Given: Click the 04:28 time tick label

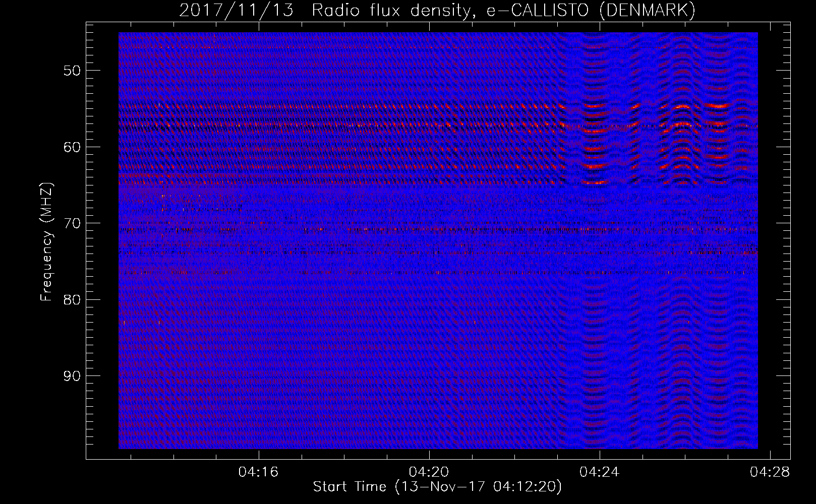Looking at the screenshot, I should [770, 472].
